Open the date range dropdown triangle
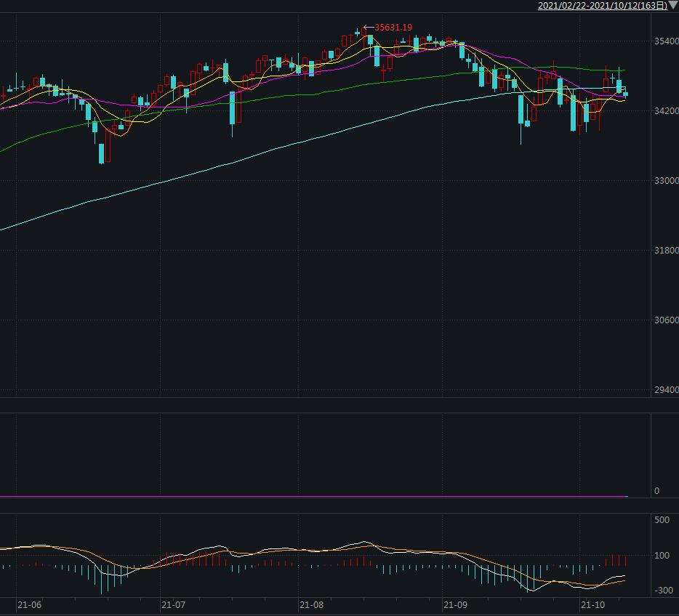Viewport: 679px width, 616px height. click(673, 6)
